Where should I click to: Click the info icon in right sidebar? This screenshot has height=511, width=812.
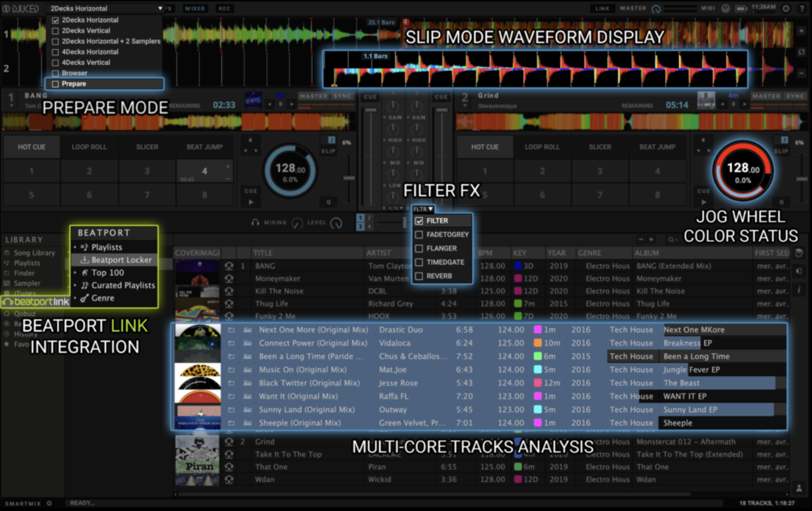coord(799,290)
